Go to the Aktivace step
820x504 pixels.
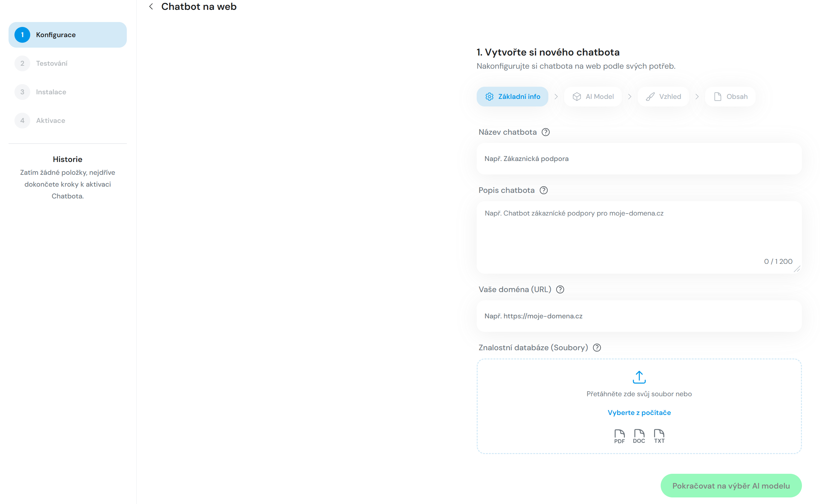[x=68, y=121]
